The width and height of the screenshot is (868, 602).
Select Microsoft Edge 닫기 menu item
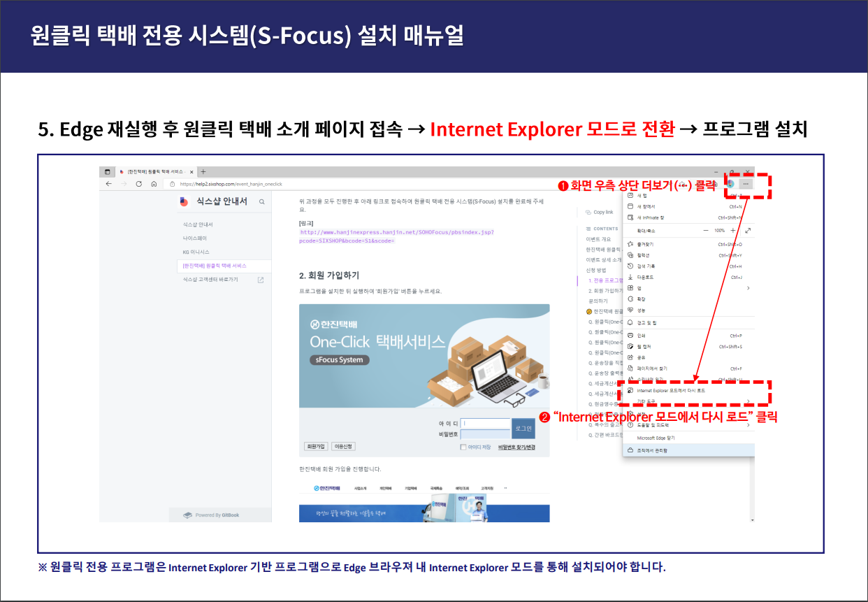[x=688, y=438]
